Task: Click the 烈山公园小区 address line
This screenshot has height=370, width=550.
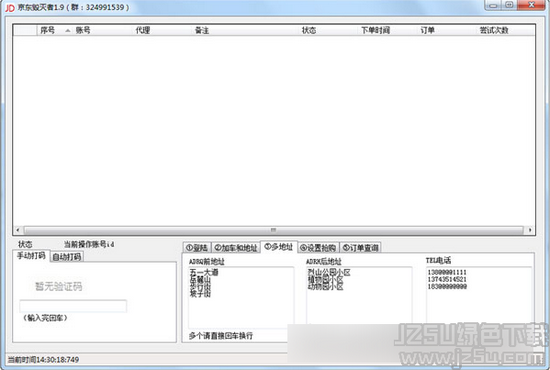Action: pyautogui.click(x=329, y=272)
